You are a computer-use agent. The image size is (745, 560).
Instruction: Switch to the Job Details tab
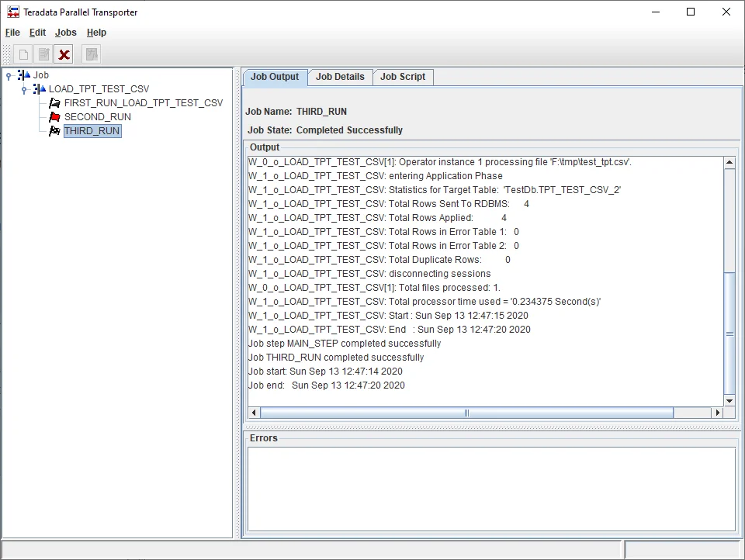[x=340, y=77]
